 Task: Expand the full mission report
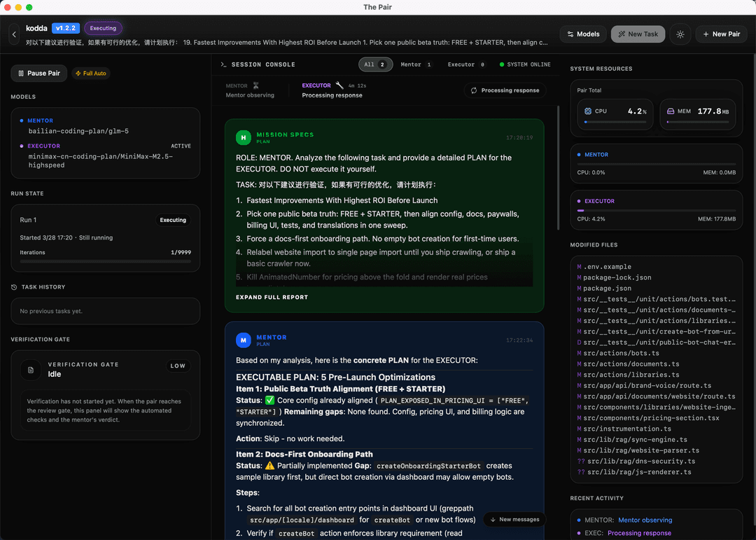272,297
